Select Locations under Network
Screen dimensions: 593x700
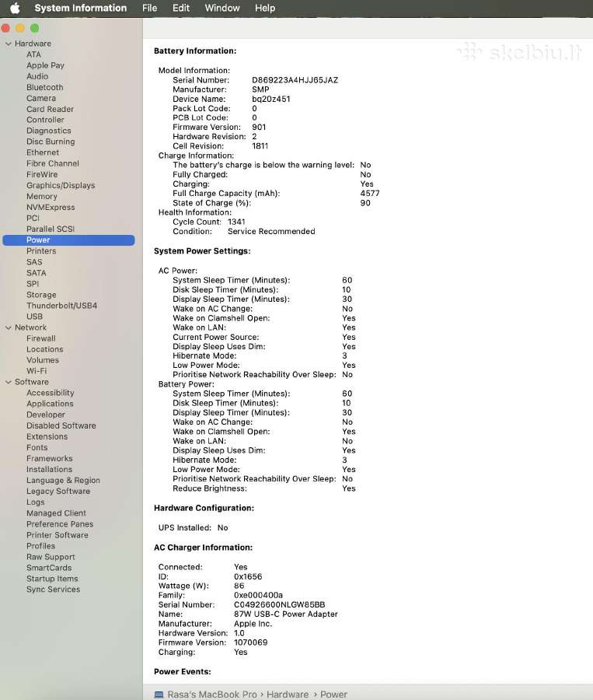(x=44, y=349)
